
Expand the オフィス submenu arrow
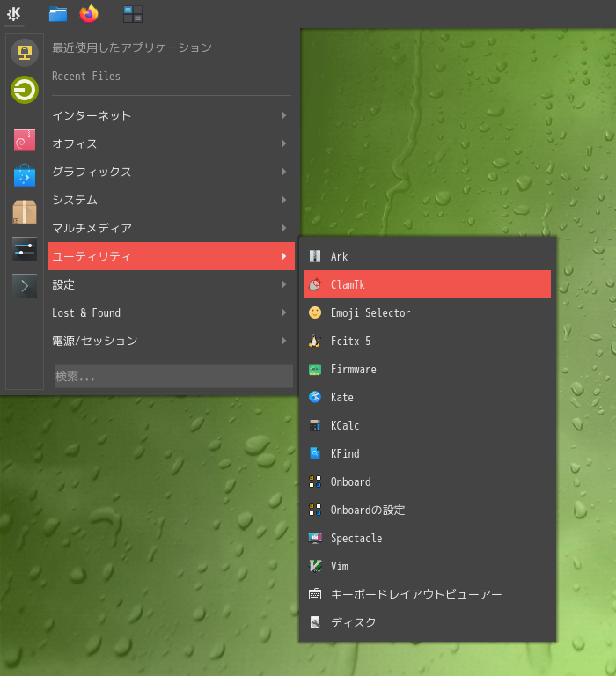click(x=283, y=143)
